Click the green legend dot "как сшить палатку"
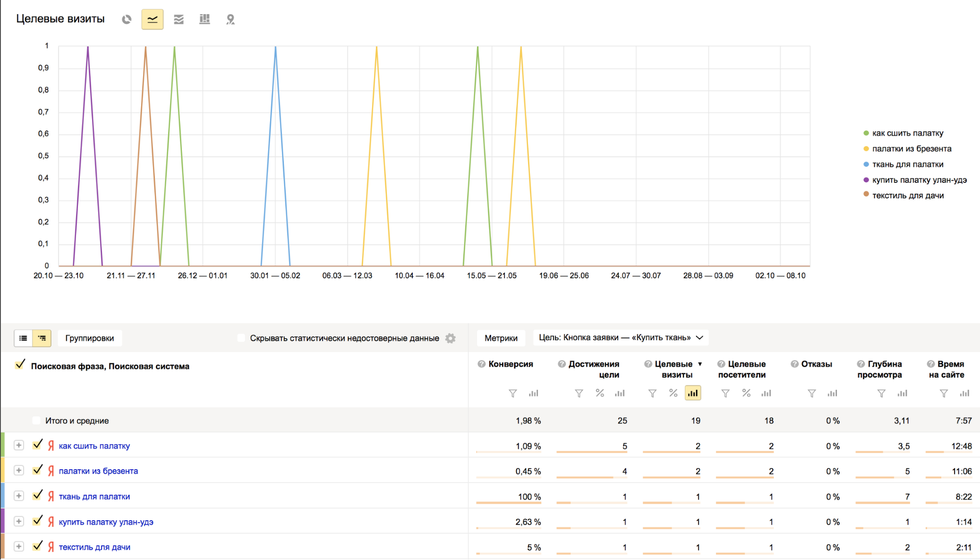The image size is (980, 560). 866,133
